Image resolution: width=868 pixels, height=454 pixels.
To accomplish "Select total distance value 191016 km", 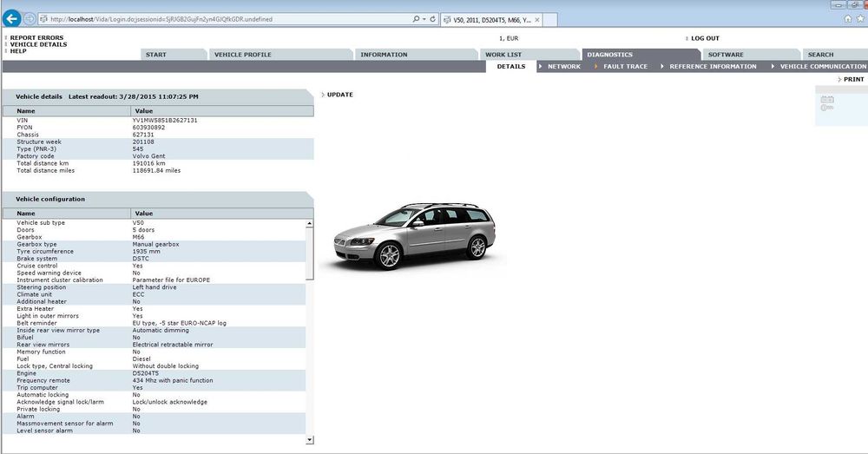I will tap(148, 163).
